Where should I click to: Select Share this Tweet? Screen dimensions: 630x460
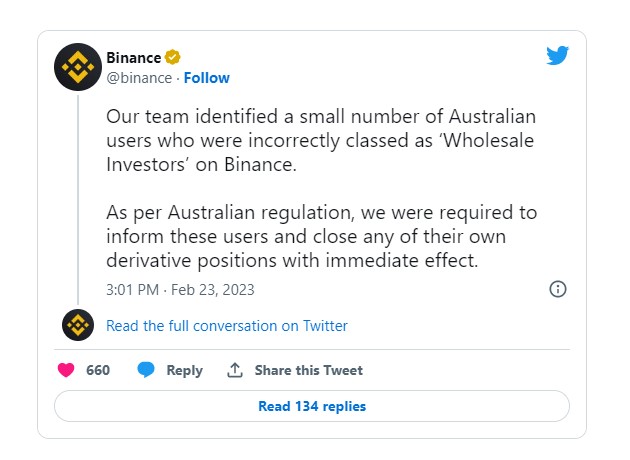[308, 370]
